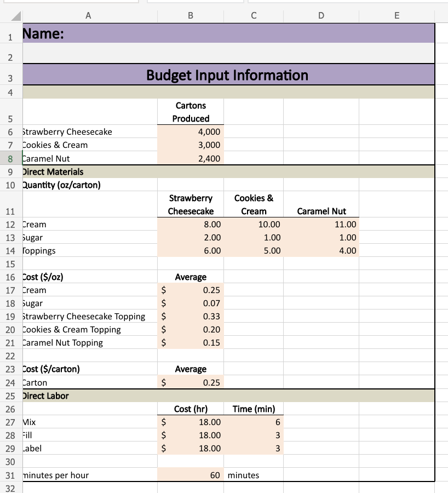Select the Direct Materials section header
Viewport: 448px width, 493px height.
(88, 171)
